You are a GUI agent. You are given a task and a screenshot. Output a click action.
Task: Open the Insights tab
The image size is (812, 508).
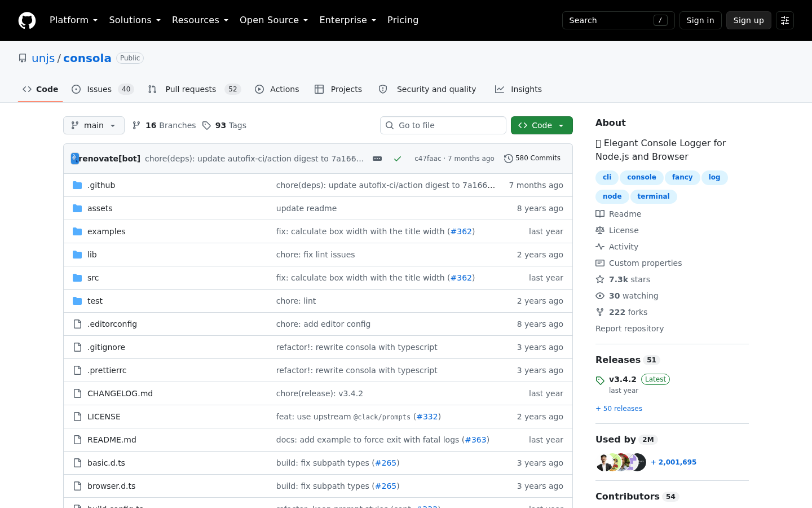tap(518, 89)
